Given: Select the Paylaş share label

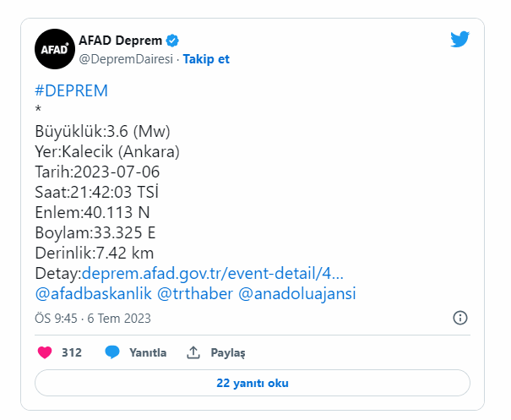Looking at the screenshot, I should tap(228, 353).
